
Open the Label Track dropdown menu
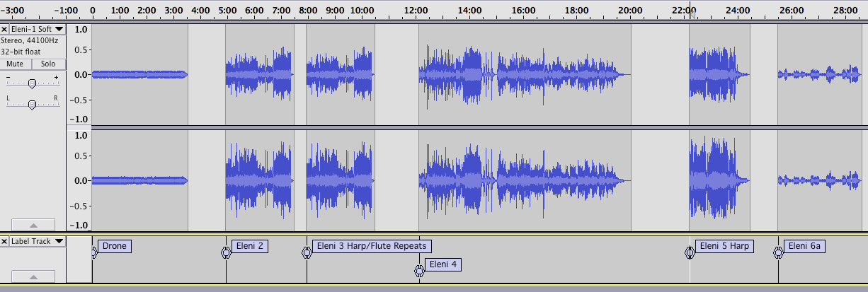point(38,241)
